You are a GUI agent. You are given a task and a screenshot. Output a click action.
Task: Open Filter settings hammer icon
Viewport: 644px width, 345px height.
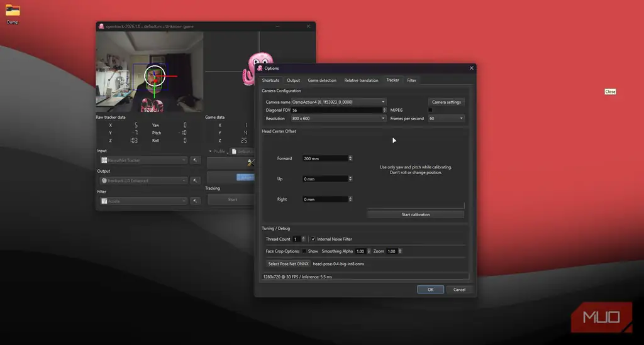[x=195, y=201]
